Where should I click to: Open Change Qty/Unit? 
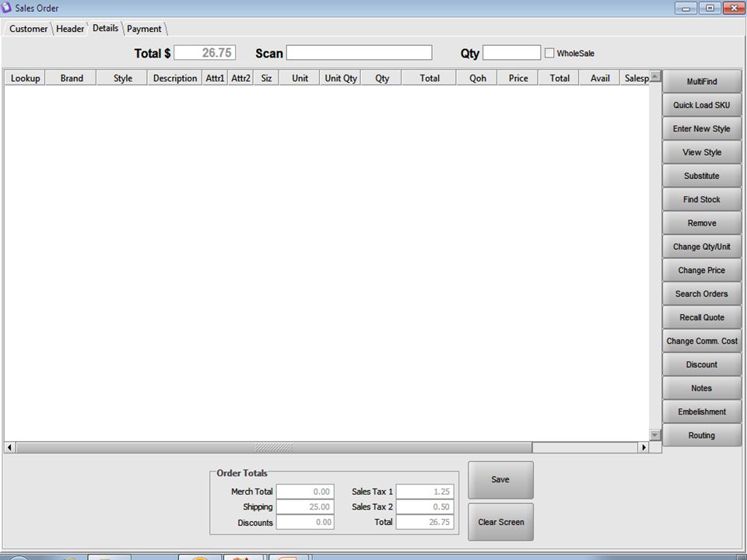[702, 247]
